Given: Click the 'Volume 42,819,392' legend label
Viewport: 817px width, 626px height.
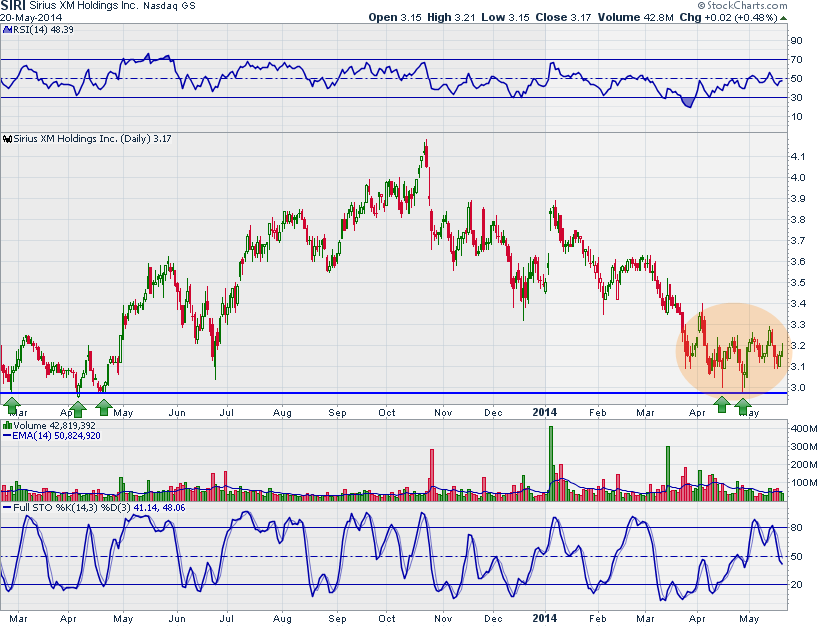Looking at the screenshot, I should pos(54,426).
